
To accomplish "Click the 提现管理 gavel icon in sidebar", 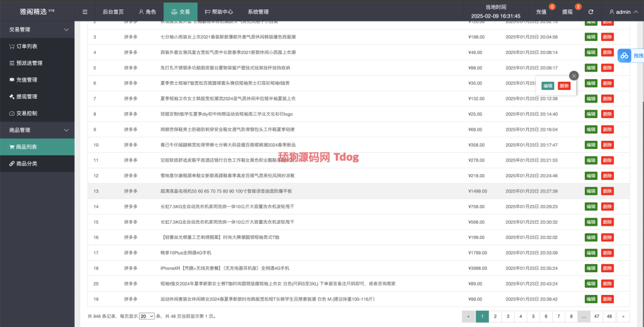I will 11,97.
